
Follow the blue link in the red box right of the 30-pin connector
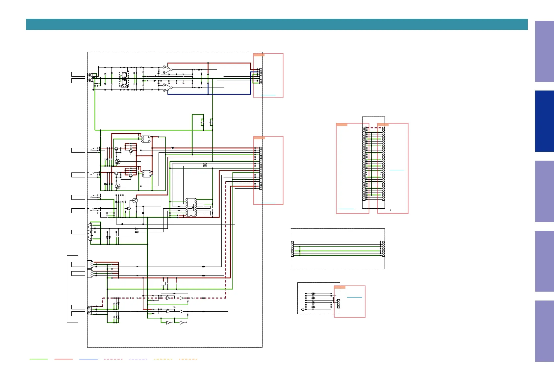(397, 170)
